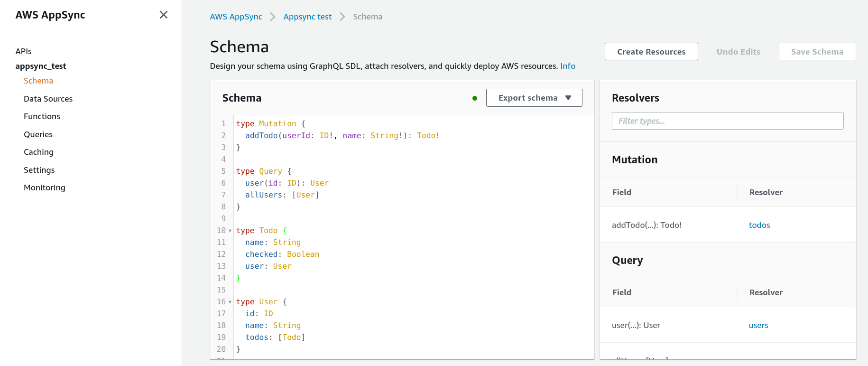This screenshot has width=868, height=366.
Task: Open the todos resolver link
Action: [759, 225]
